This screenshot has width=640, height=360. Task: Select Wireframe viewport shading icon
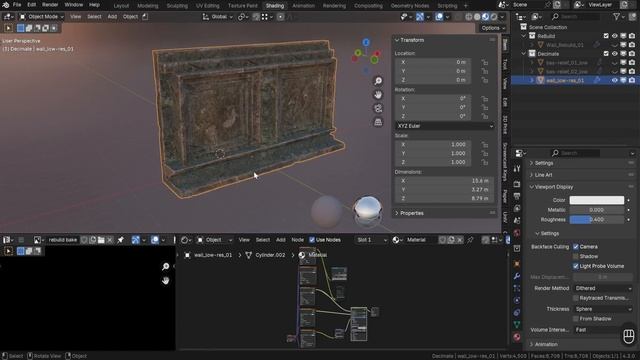469,17
